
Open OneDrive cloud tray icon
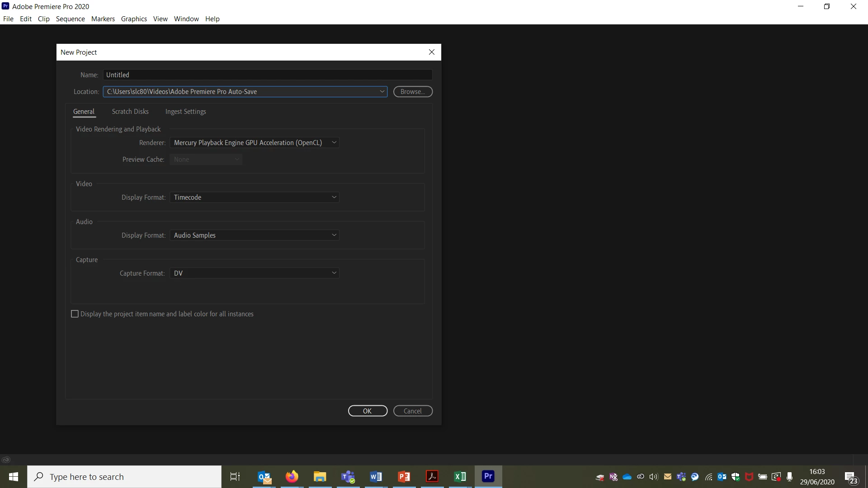tap(627, 477)
